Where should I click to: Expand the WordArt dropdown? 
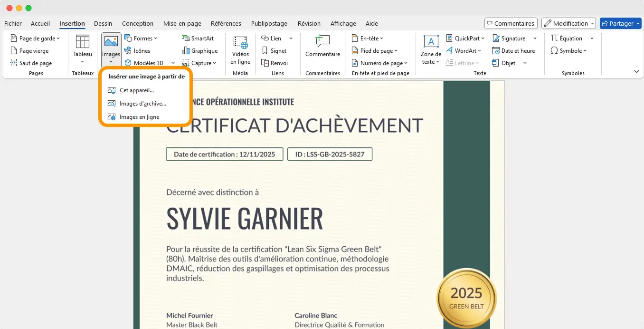pyautogui.click(x=464, y=51)
